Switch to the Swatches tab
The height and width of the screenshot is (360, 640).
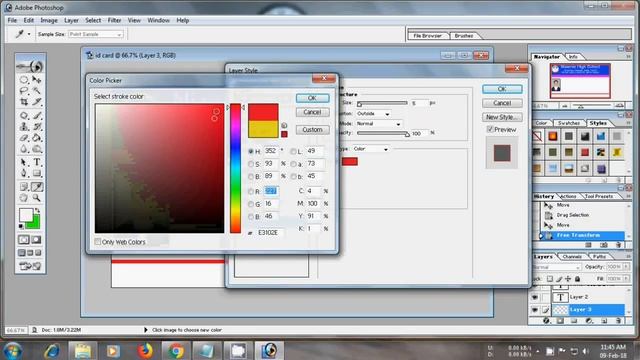tap(569, 123)
